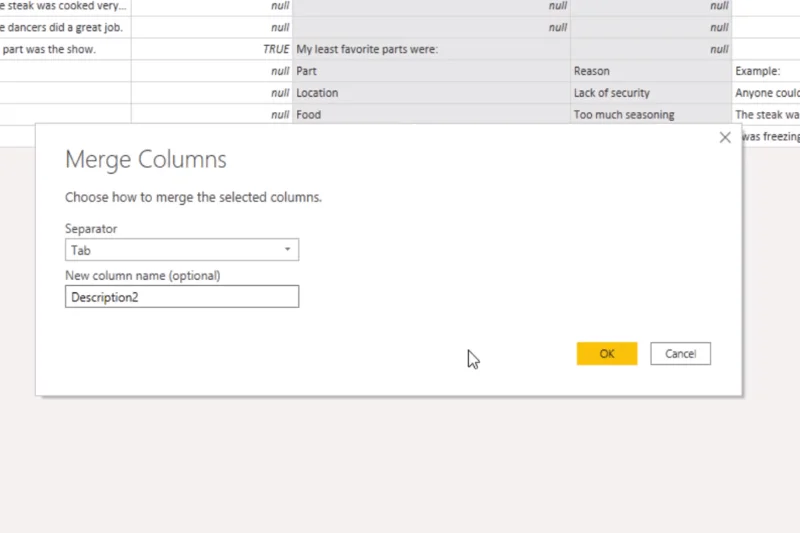
Task: Click the 'part was the show.' cell
Action: pos(65,49)
